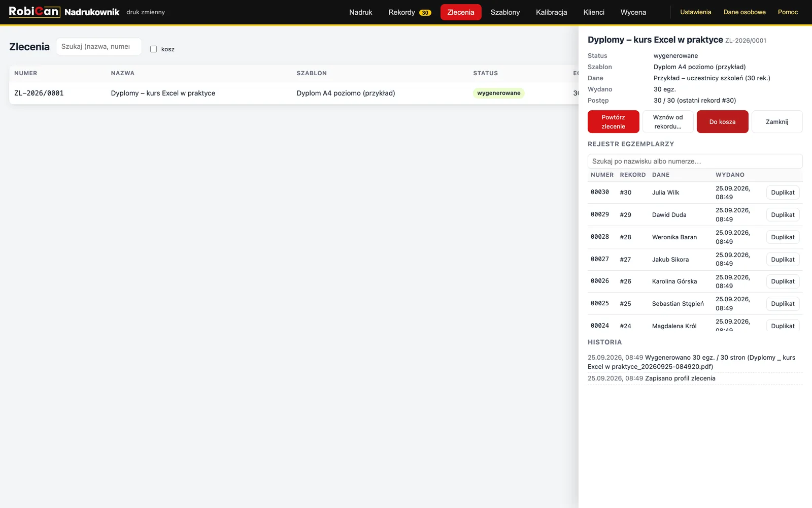
Task: Open the Pomoc link
Action: (788, 12)
